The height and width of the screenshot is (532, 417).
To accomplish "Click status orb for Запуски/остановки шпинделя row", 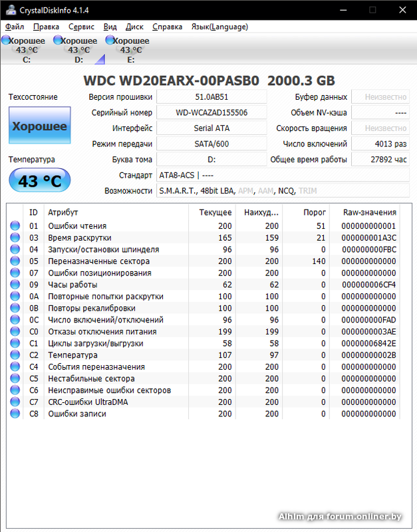I will click(x=15, y=249).
